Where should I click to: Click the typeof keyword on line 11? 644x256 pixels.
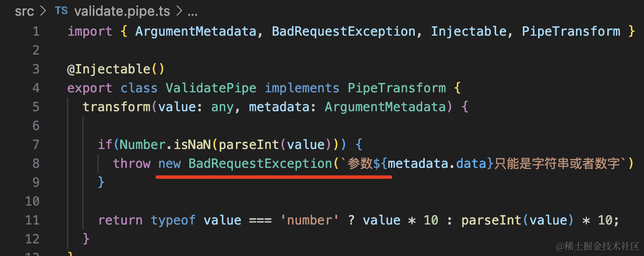point(173,220)
